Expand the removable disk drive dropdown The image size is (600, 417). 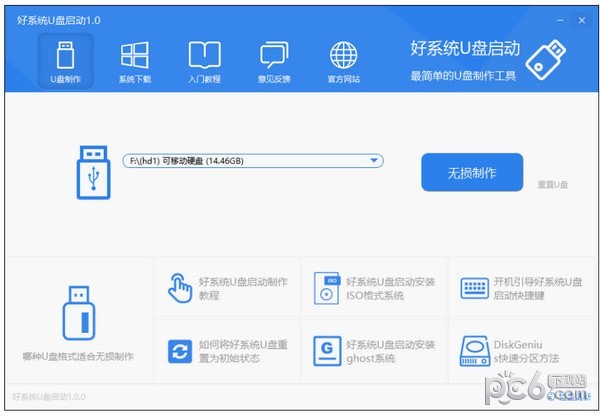[x=374, y=160]
